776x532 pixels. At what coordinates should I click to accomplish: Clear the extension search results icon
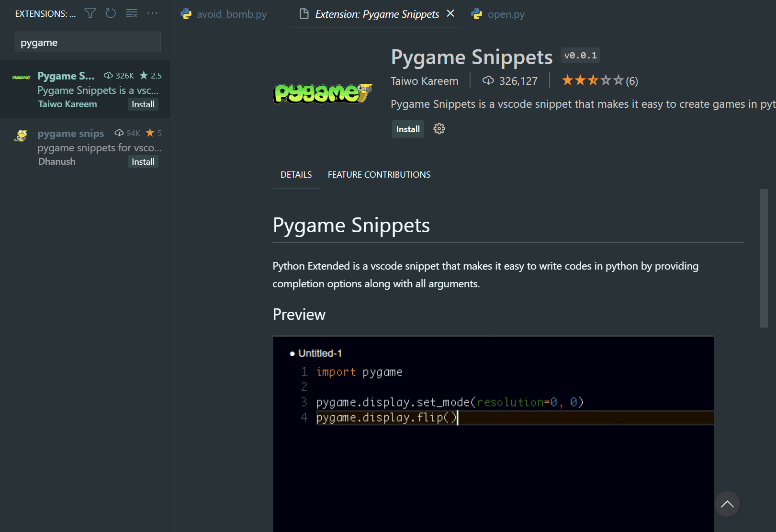click(x=131, y=13)
